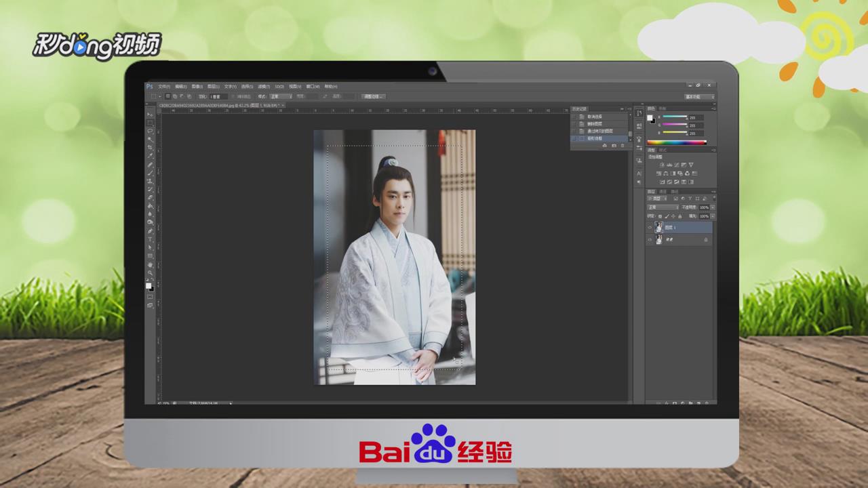Select the Quick Selection tool
The width and height of the screenshot is (868, 488).
[150, 139]
